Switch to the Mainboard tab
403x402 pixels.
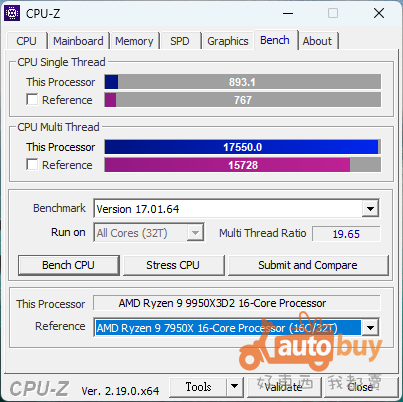[78, 41]
